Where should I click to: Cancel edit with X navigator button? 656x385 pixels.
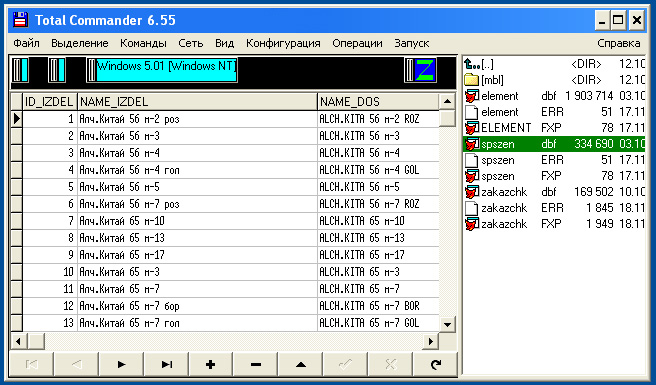[390, 364]
